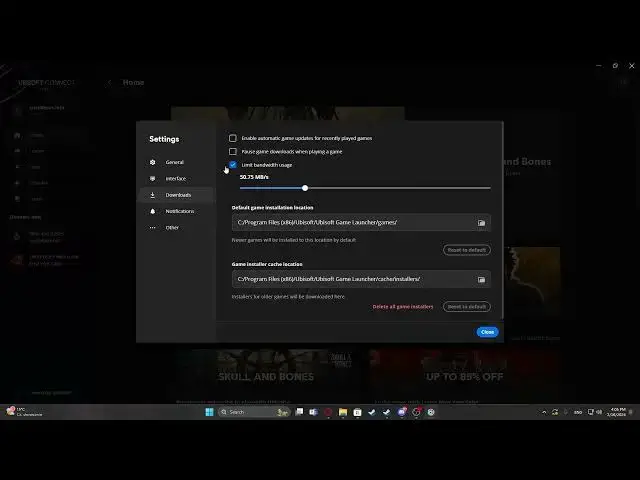Viewport: 640px width, 480px height.
Task: Browse folder for default game installation location
Action: point(482,223)
